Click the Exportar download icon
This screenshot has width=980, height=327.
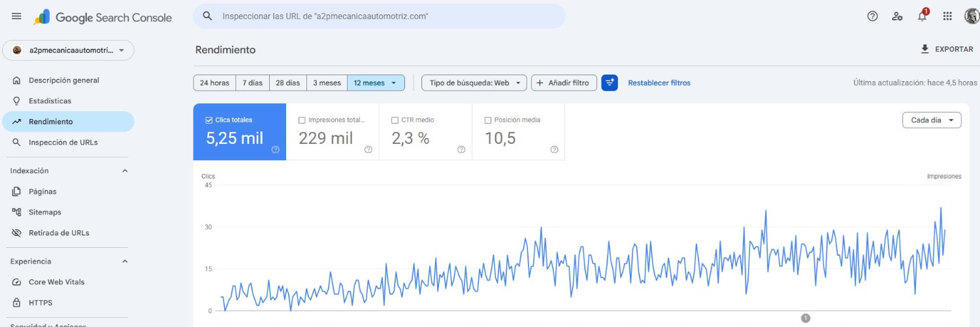(924, 49)
